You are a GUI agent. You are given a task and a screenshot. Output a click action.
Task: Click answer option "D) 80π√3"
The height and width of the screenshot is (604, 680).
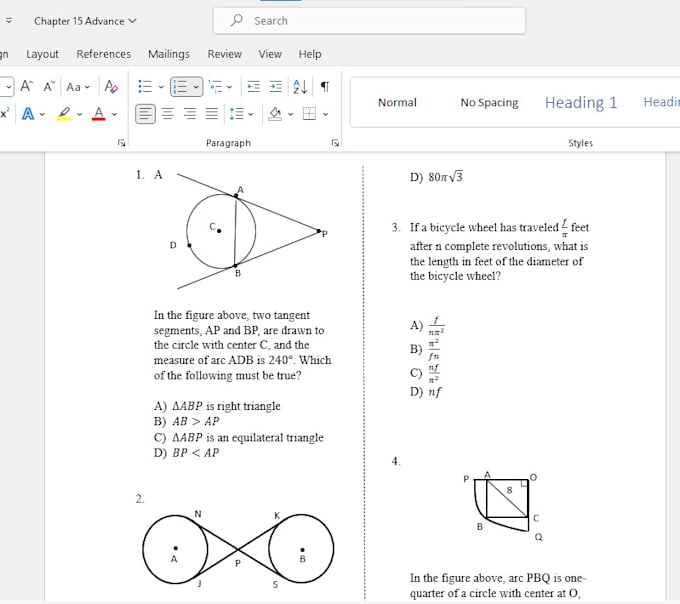click(436, 177)
